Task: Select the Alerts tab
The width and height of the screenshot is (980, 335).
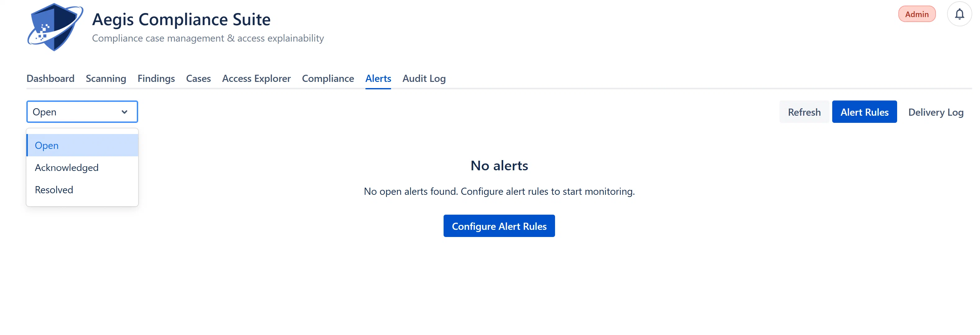Action: pyautogui.click(x=378, y=78)
